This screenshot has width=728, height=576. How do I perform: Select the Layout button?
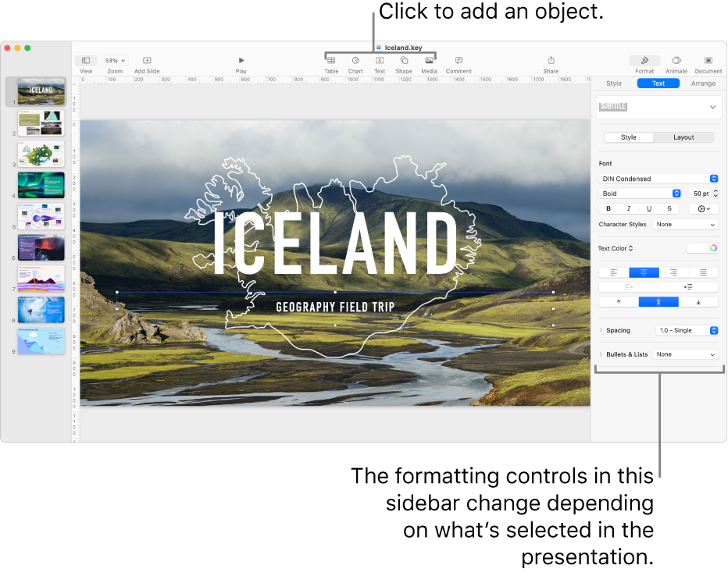point(683,137)
